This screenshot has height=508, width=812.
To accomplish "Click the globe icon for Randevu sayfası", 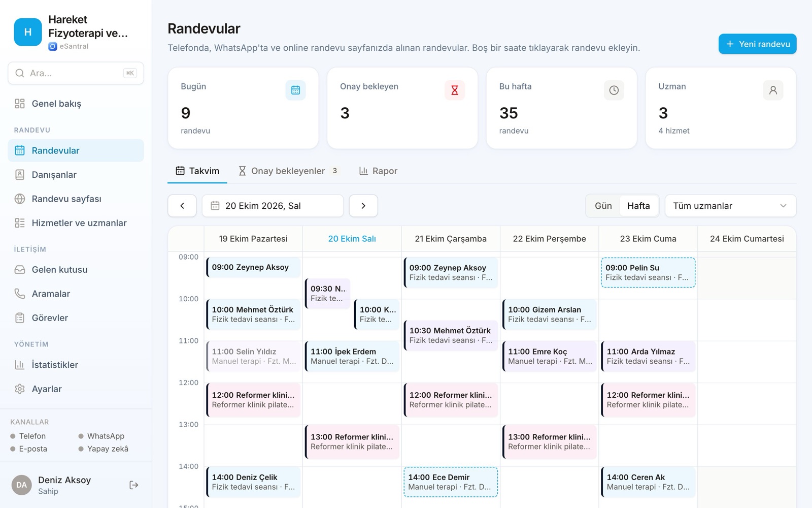I will coord(20,199).
